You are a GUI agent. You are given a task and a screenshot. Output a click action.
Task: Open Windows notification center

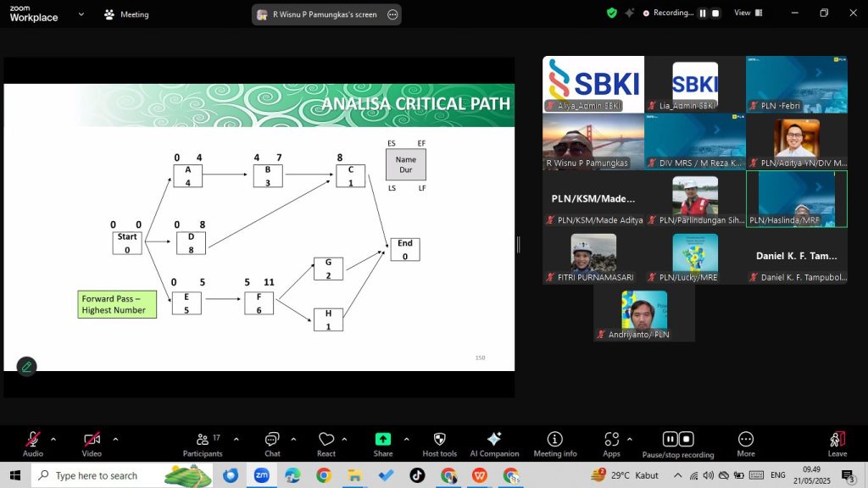point(849,475)
